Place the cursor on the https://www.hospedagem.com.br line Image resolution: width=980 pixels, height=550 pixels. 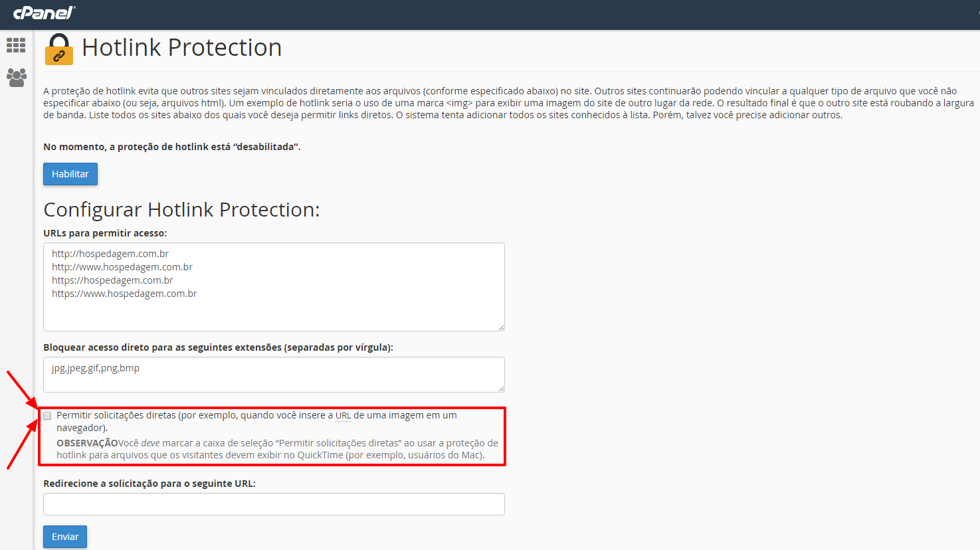pyautogui.click(x=124, y=294)
